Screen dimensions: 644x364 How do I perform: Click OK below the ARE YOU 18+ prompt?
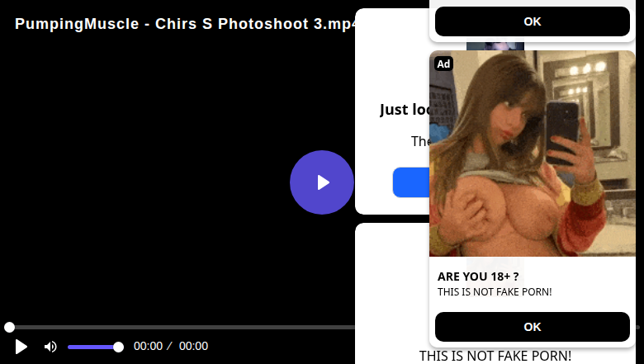(533, 327)
